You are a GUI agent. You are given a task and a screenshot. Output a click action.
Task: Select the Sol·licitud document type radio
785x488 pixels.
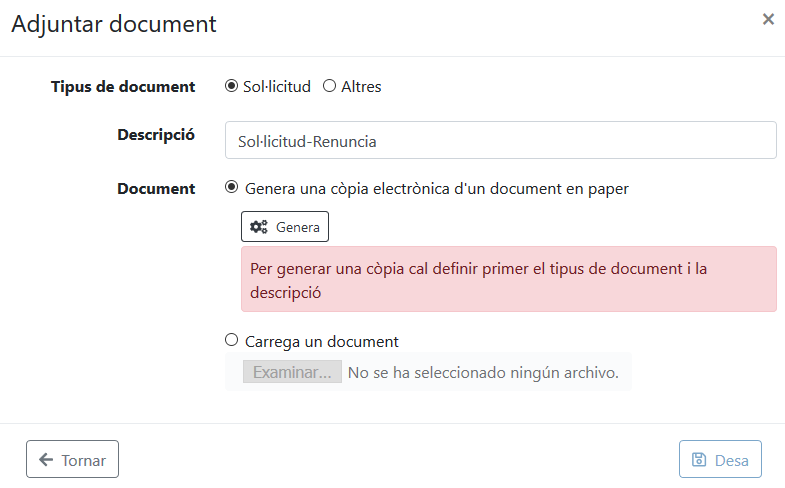[232, 86]
